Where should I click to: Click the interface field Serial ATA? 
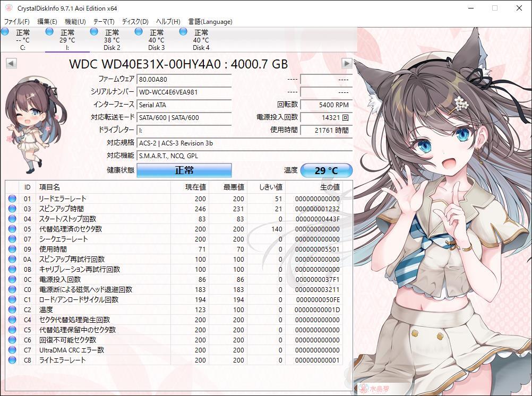(x=184, y=105)
